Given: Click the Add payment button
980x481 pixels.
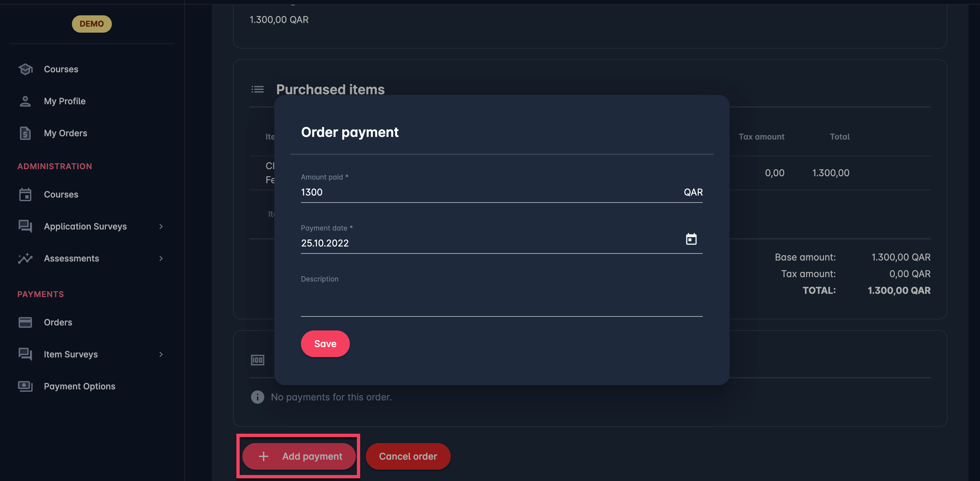Looking at the screenshot, I should [299, 456].
